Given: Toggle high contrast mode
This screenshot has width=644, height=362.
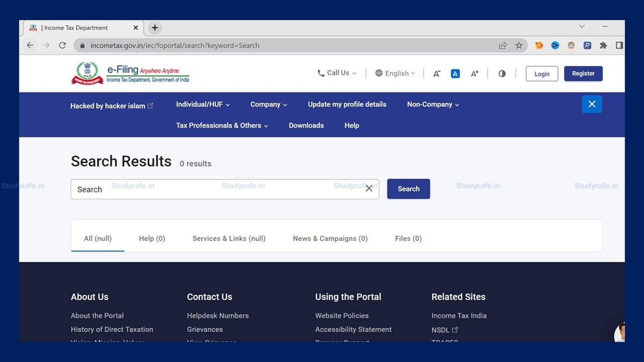Looking at the screenshot, I should click(x=502, y=74).
